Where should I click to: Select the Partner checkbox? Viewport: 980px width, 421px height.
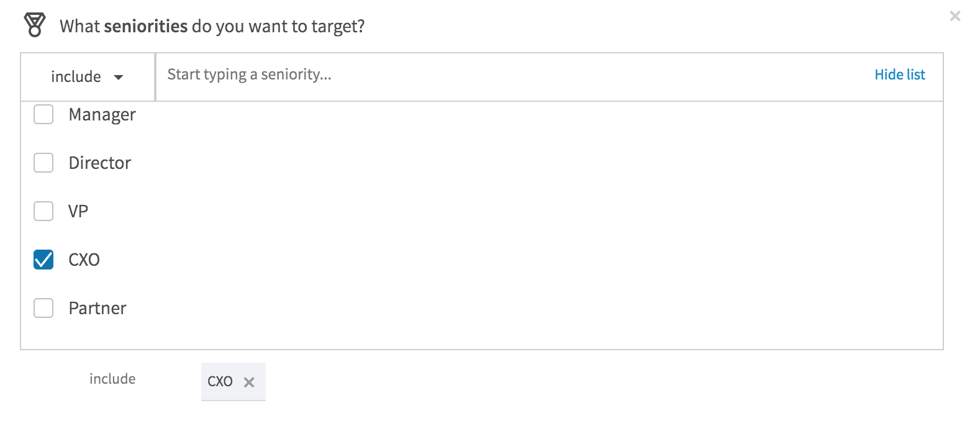tap(43, 308)
